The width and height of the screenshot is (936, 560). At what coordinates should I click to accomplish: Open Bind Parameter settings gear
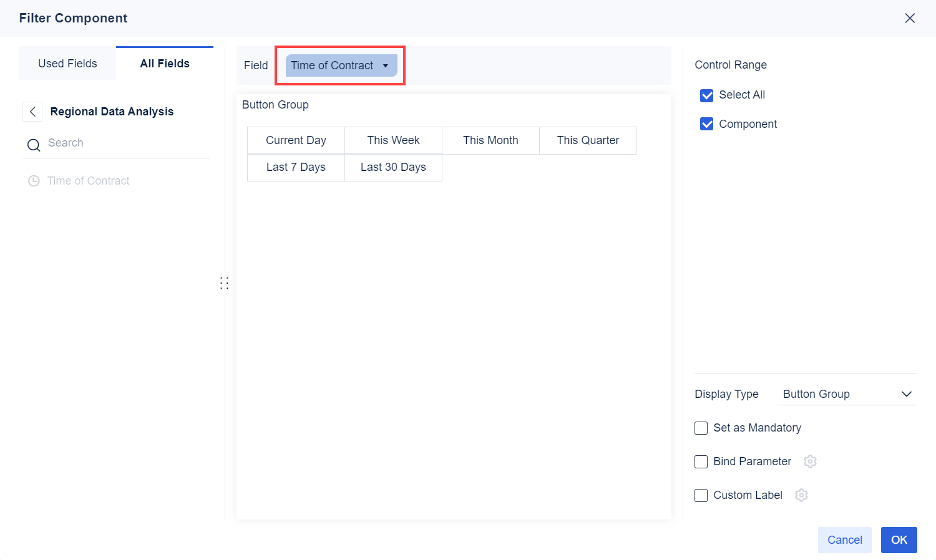click(810, 461)
